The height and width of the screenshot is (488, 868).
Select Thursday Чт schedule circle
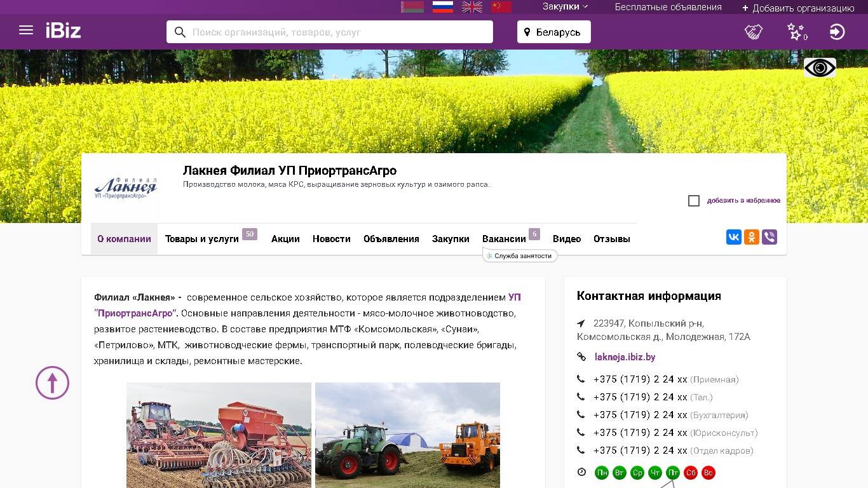click(655, 473)
